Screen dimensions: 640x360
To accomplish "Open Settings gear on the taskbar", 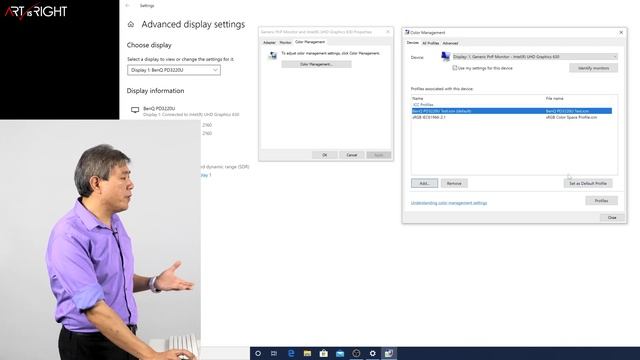I will (373, 353).
